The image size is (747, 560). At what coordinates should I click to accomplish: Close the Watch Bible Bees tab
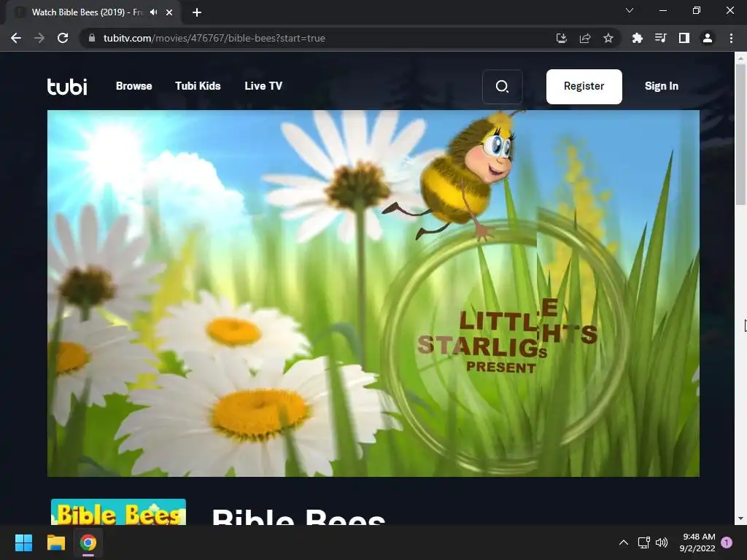169,12
